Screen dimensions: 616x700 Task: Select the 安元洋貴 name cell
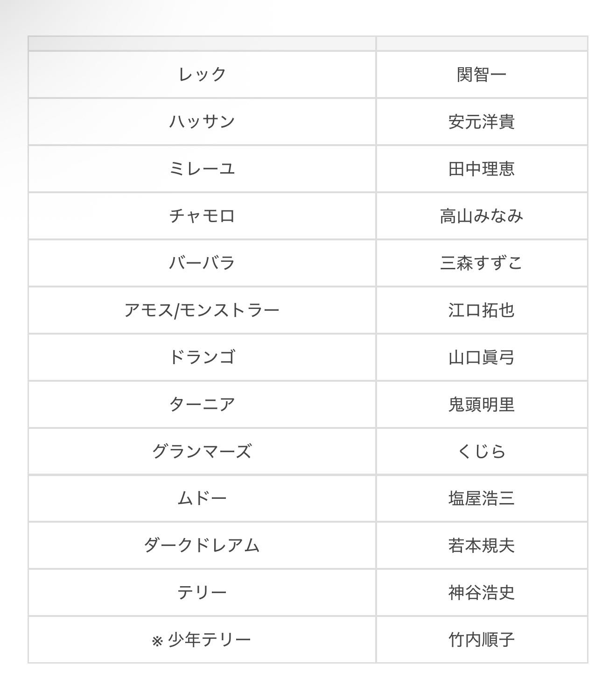(x=482, y=122)
